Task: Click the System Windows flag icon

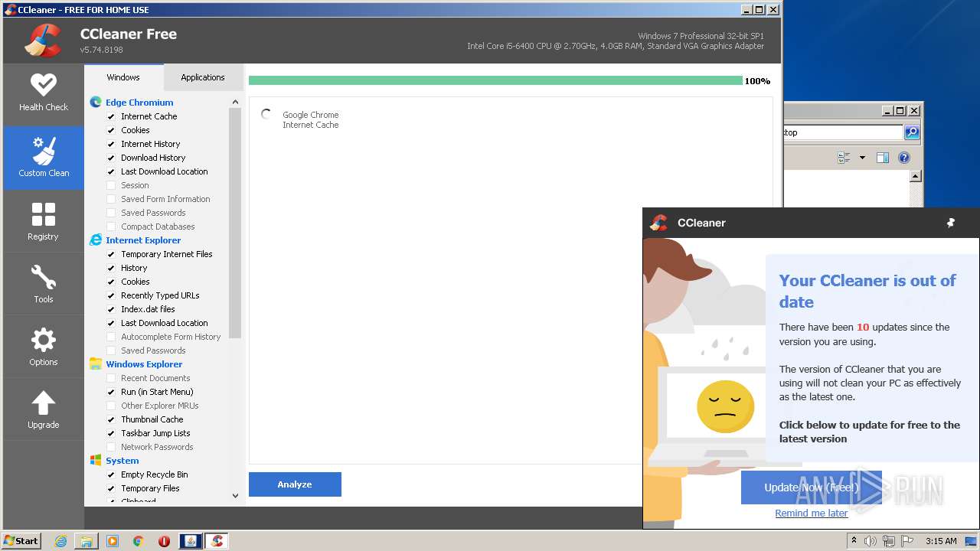Action: pos(96,460)
